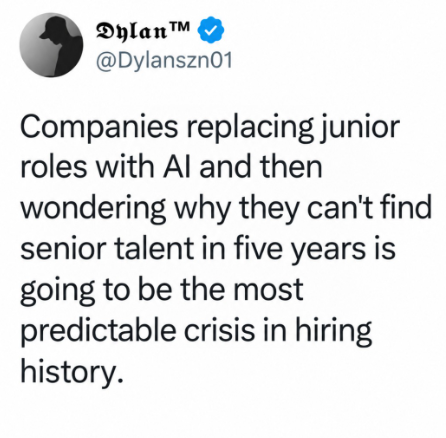
Task: Click the word "Companies" in the tweet
Action: coord(99,128)
